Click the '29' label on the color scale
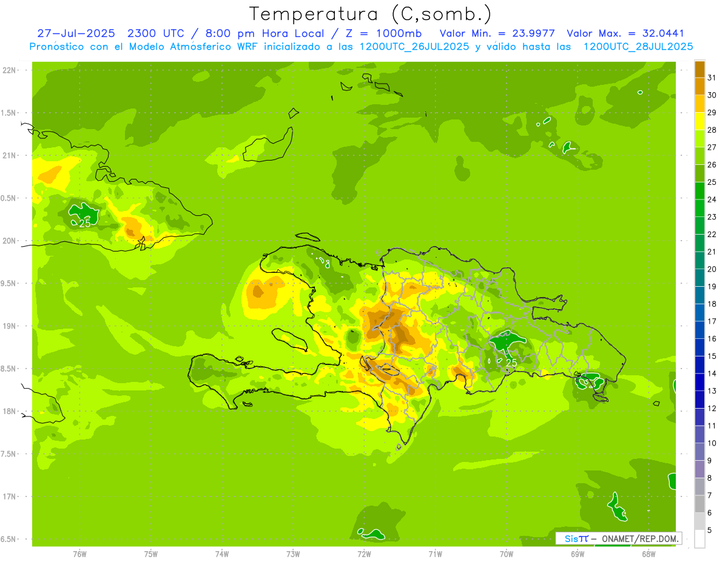Image resolution: width=728 pixels, height=562 pixels. [x=712, y=113]
